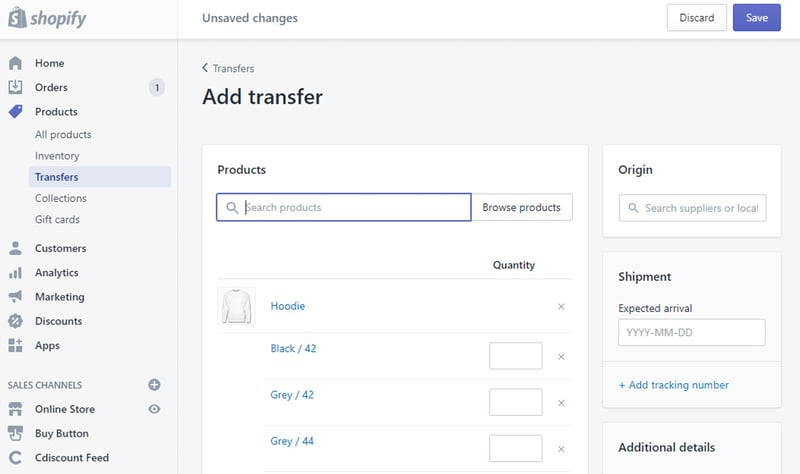
Task: Click the Discard button
Action: click(x=696, y=18)
